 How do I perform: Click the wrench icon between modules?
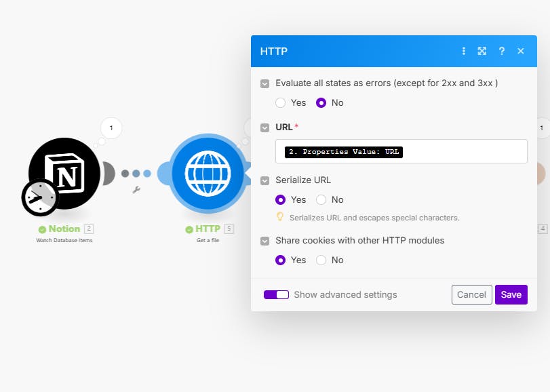tap(136, 191)
